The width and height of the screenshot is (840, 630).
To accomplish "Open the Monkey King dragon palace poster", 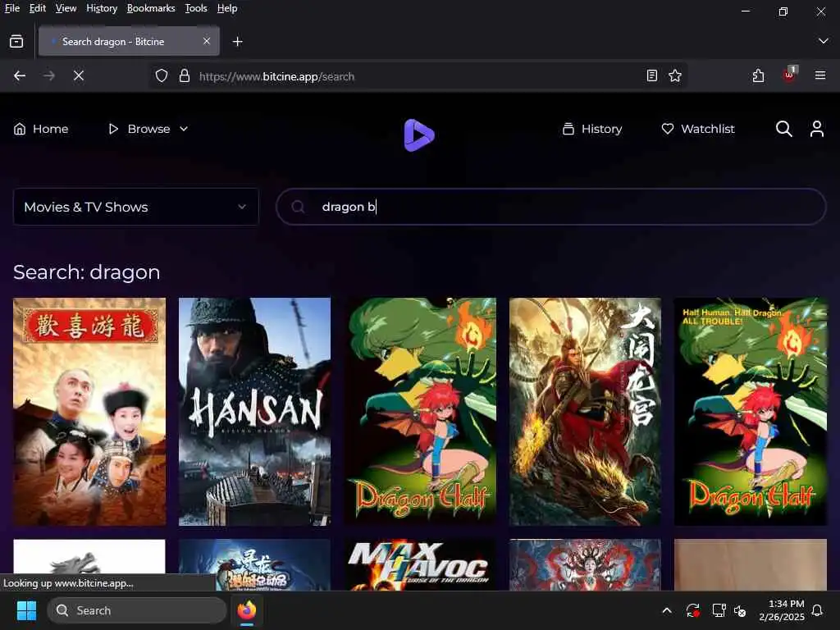I will (585, 412).
